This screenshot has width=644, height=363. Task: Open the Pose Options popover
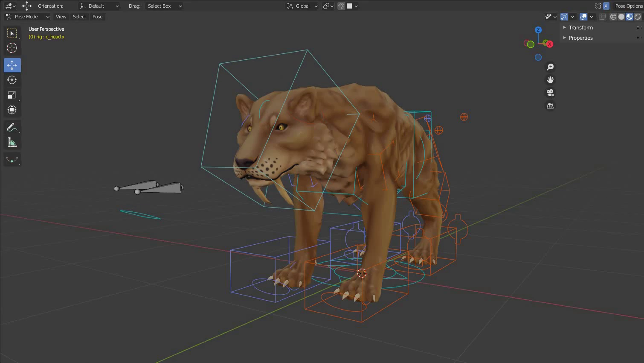coord(628,6)
